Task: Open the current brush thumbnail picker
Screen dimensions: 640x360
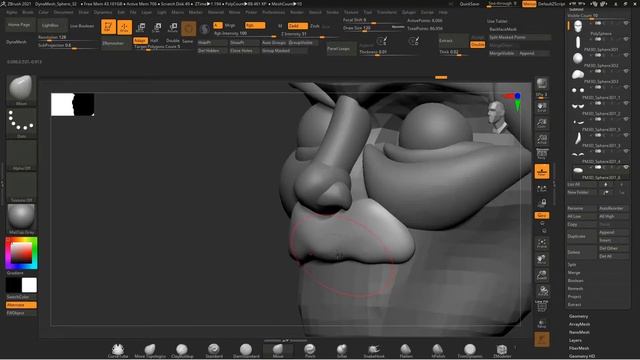Action: (x=21, y=89)
